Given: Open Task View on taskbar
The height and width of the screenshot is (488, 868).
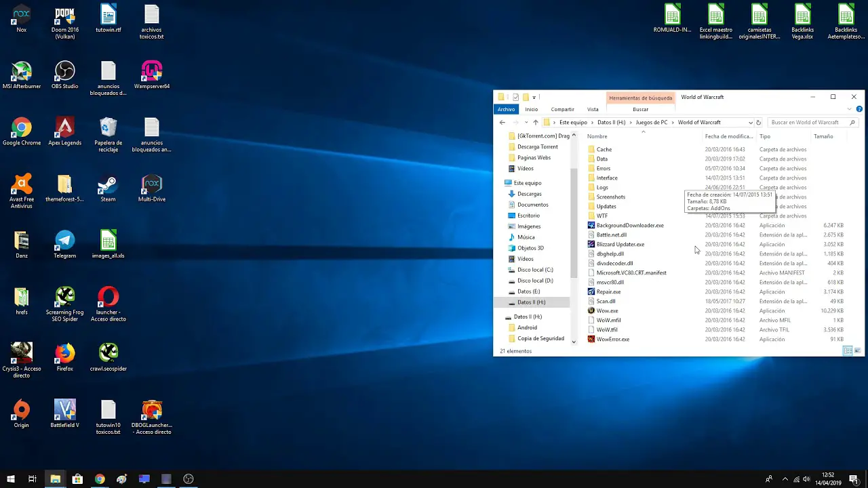Looking at the screenshot, I should pos(33,479).
